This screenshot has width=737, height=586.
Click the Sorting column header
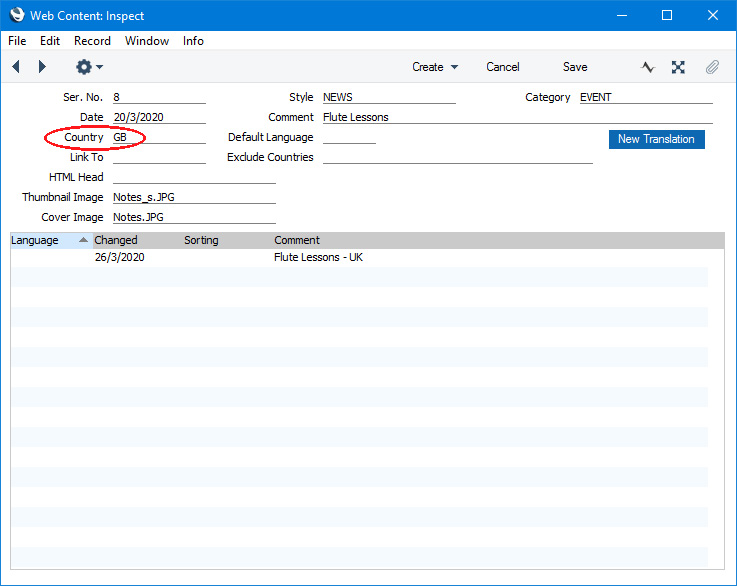pos(201,240)
